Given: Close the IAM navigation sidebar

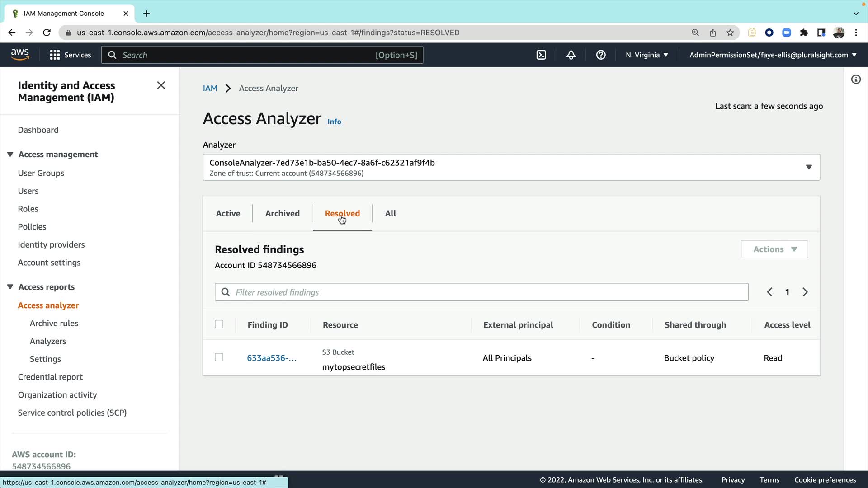Looking at the screenshot, I should tap(161, 85).
